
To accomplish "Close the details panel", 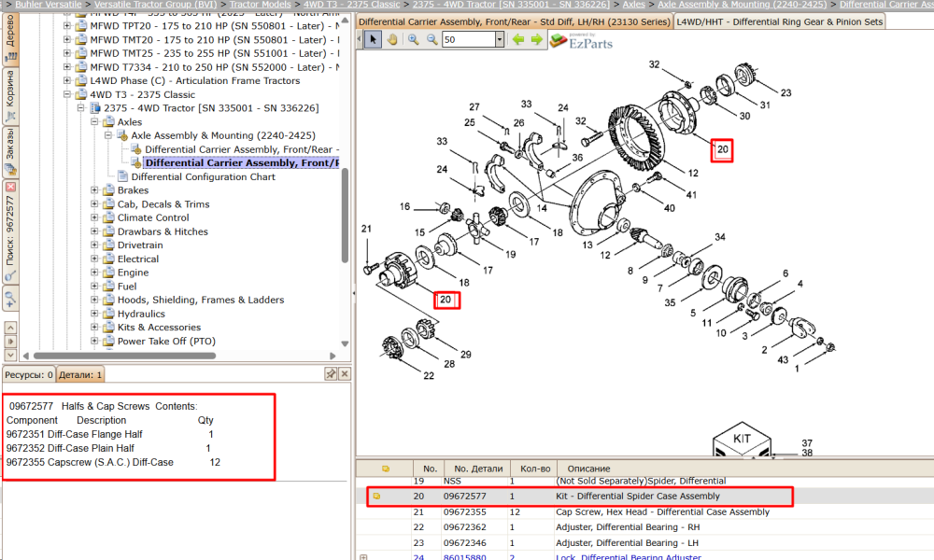I will pyautogui.click(x=345, y=373).
